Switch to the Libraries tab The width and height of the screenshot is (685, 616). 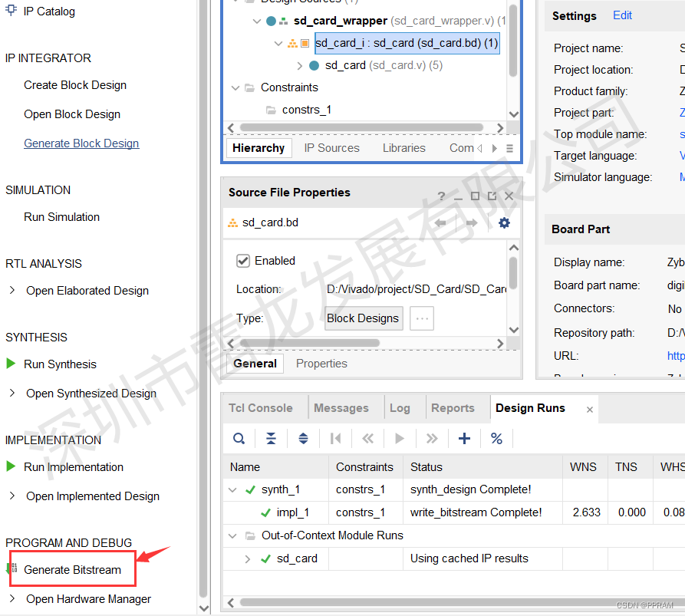403,148
